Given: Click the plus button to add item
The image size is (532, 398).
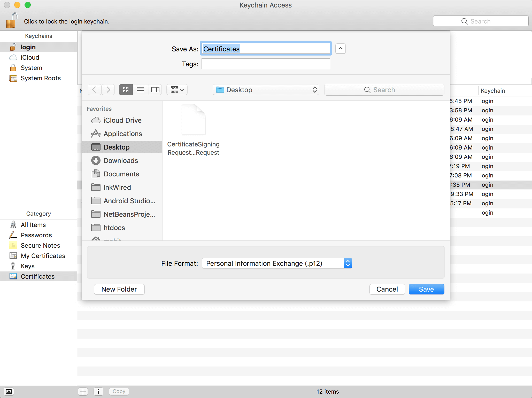Looking at the screenshot, I should [83, 392].
